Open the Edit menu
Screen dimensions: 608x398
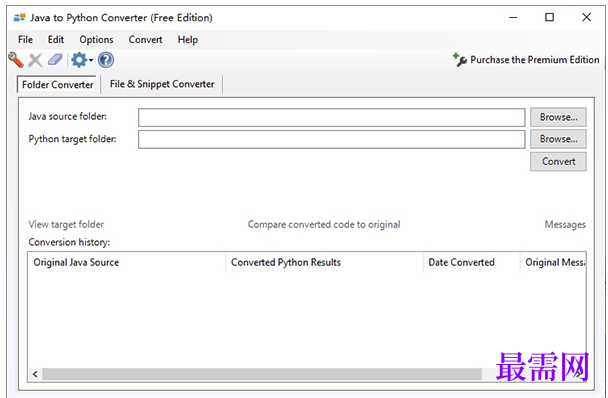pos(56,40)
